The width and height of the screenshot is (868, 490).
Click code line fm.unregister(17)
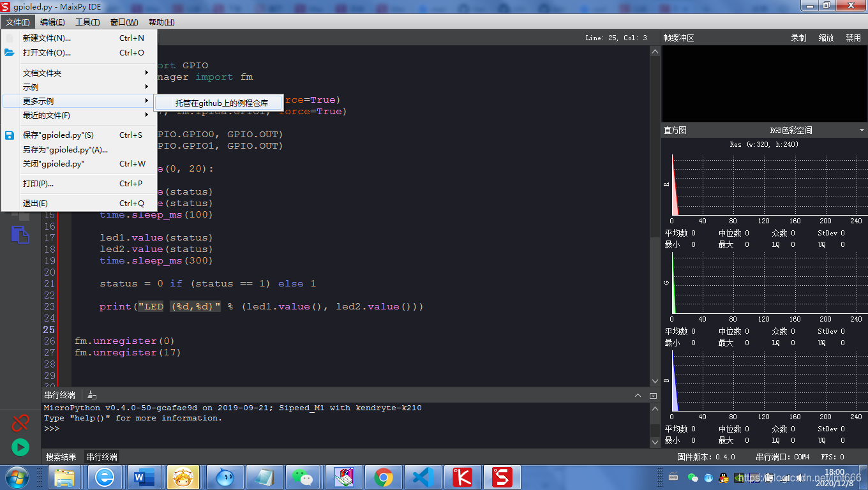click(128, 353)
